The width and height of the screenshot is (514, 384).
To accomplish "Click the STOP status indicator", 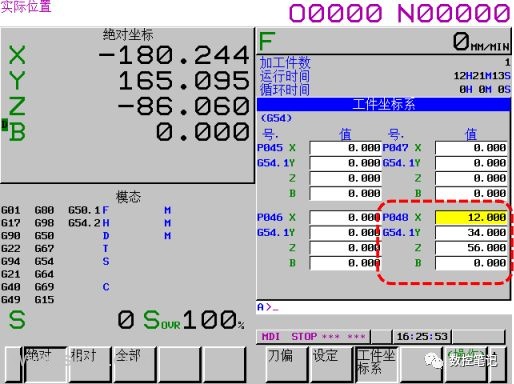I will pos(304,336).
